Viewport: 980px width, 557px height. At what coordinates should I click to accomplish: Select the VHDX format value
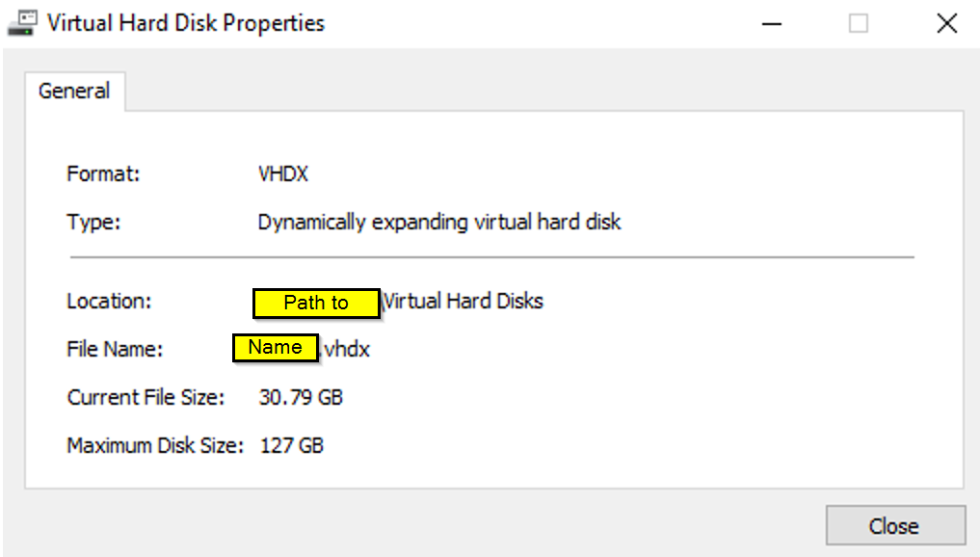click(x=283, y=174)
